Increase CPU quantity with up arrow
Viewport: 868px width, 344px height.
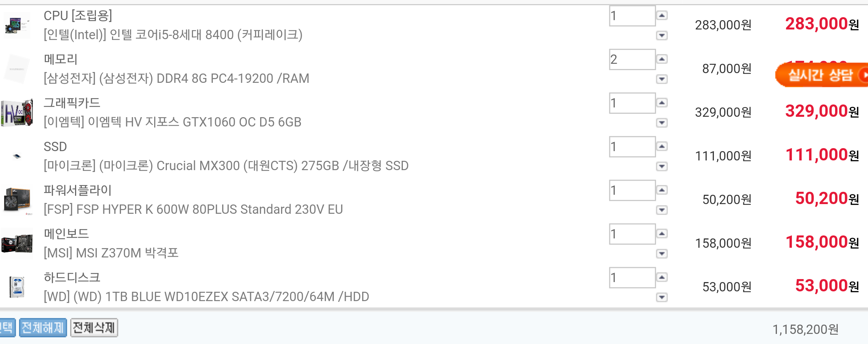click(662, 15)
